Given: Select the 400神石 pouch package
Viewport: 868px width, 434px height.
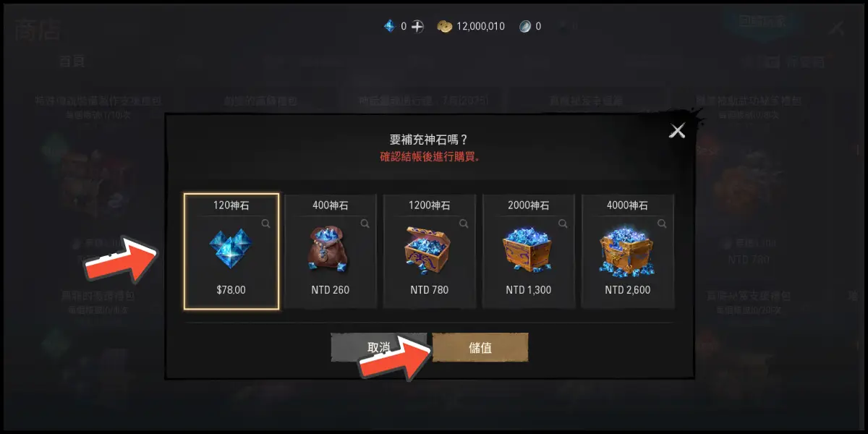Looking at the screenshot, I should [x=331, y=251].
